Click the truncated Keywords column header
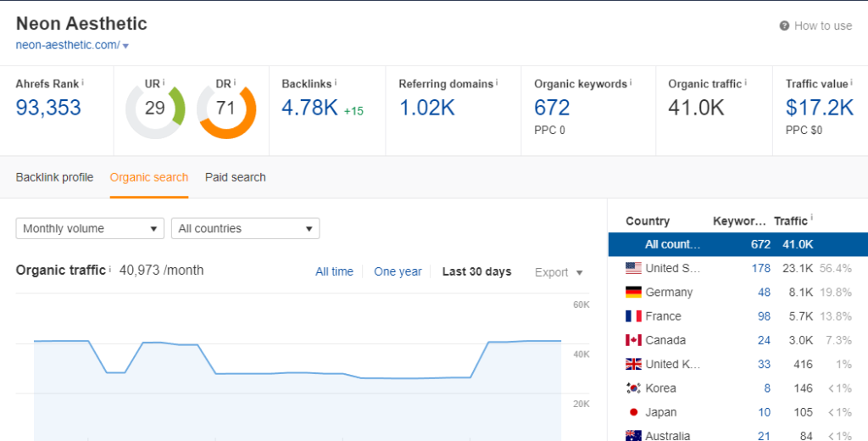This screenshot has width=868, height=441. coord(739,221)
